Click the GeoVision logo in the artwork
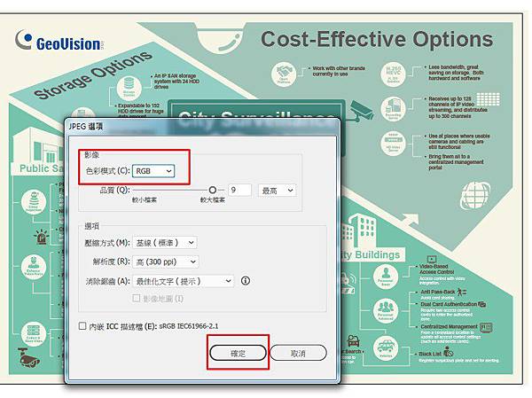This screenshot has width=532, height=398. tap(59, 42)
